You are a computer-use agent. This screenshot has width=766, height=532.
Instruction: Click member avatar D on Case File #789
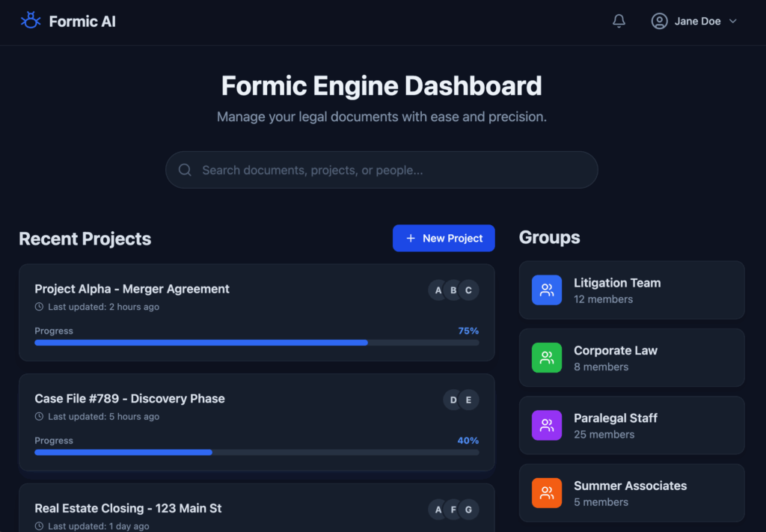[x=453, y=400]
